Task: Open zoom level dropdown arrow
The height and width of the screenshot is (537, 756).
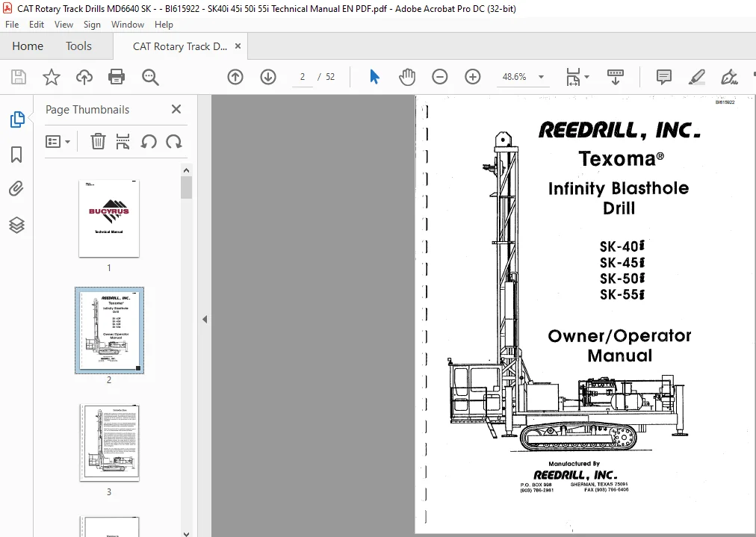Action: coord(541,77)
